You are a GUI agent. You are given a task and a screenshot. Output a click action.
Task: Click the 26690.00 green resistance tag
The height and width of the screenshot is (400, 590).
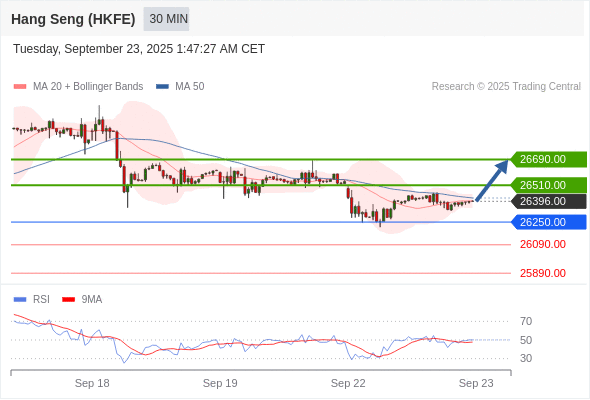tap(549, 159)
